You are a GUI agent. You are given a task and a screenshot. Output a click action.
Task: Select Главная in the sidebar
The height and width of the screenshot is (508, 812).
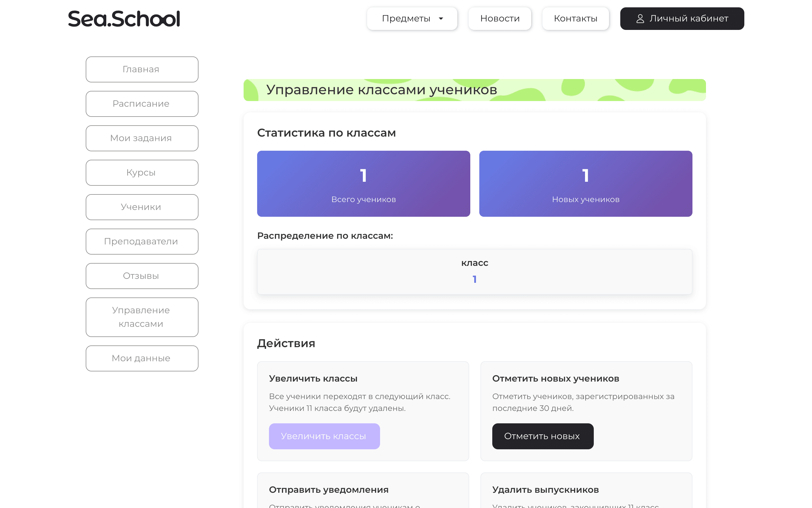click(x=142, y=69)
